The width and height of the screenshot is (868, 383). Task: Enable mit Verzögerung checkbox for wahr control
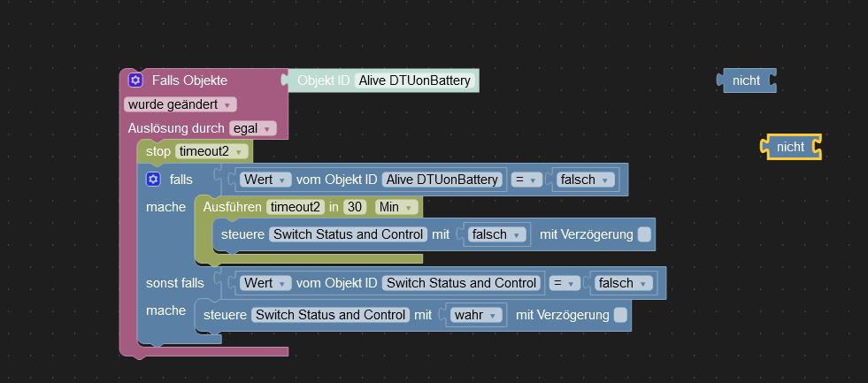(x=620, y=315)
